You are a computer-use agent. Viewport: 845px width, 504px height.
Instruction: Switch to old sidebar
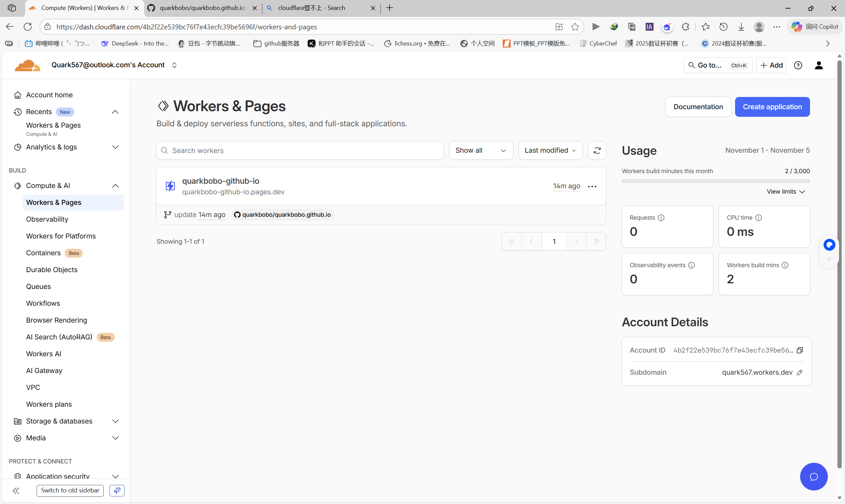coord(70,490)
